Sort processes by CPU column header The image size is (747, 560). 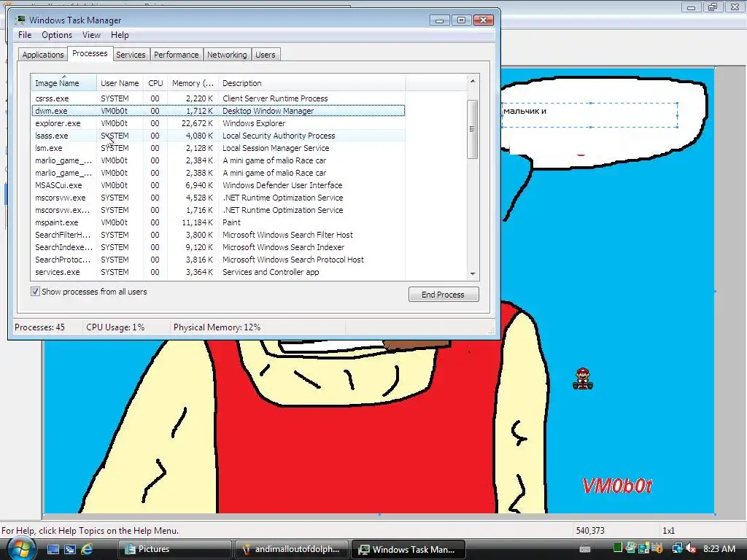(155, 83)
